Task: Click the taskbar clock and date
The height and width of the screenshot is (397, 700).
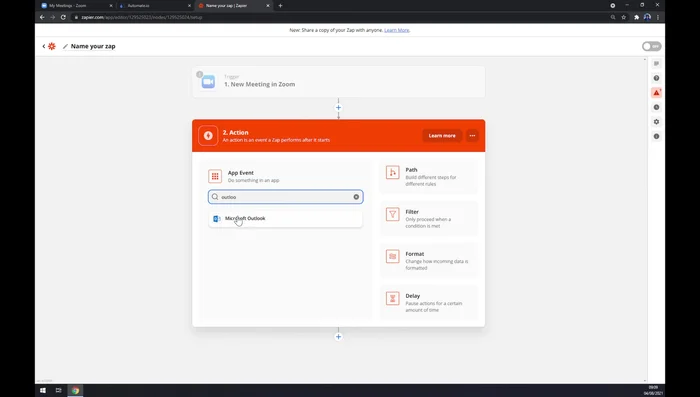Action: coord(653,390)
